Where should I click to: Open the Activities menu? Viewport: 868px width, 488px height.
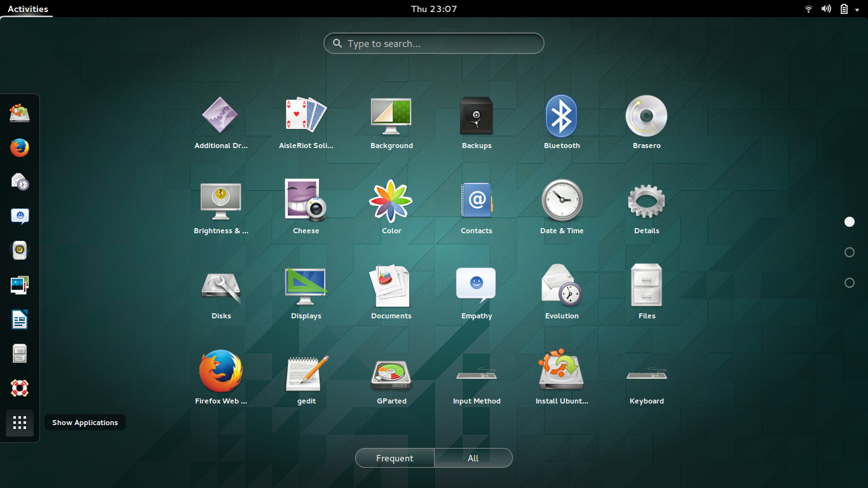point(26,8)
